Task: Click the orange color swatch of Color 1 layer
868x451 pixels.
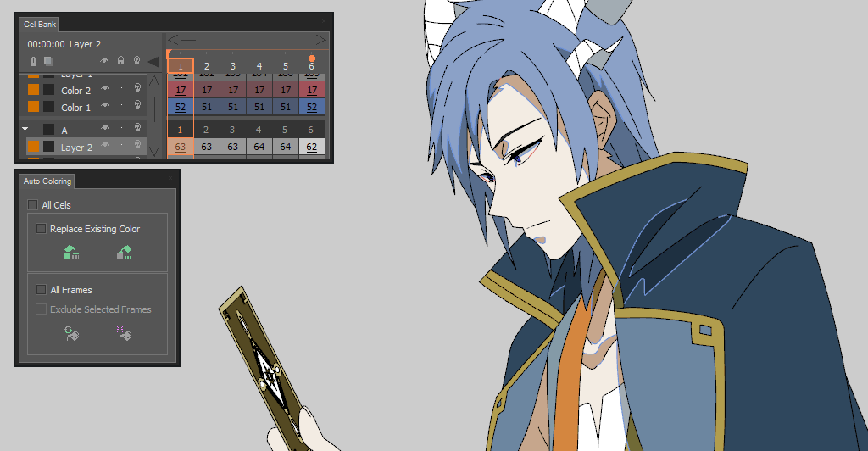Action: (33, 106)
